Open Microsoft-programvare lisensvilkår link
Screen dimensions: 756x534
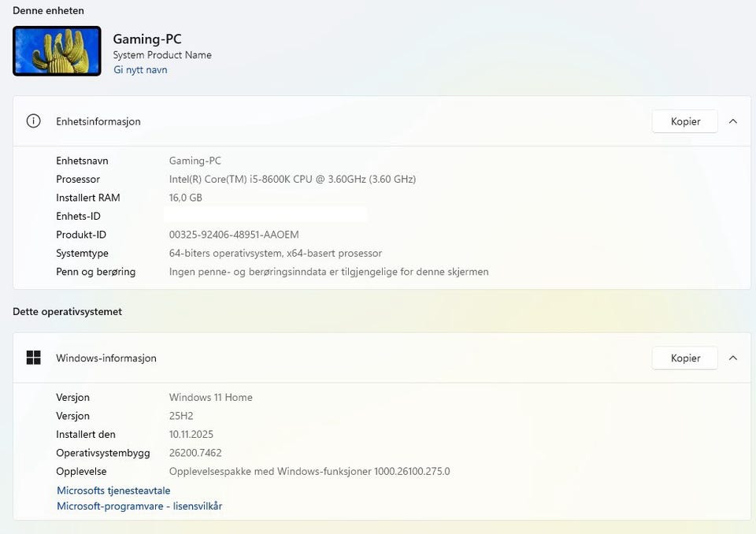point(139,506)
